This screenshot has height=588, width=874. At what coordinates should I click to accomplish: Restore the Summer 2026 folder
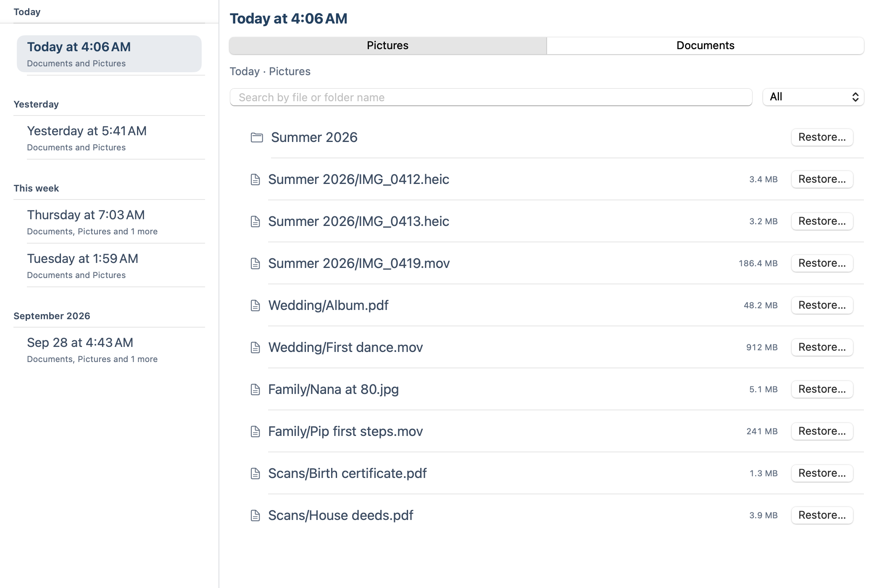[822, 137]
